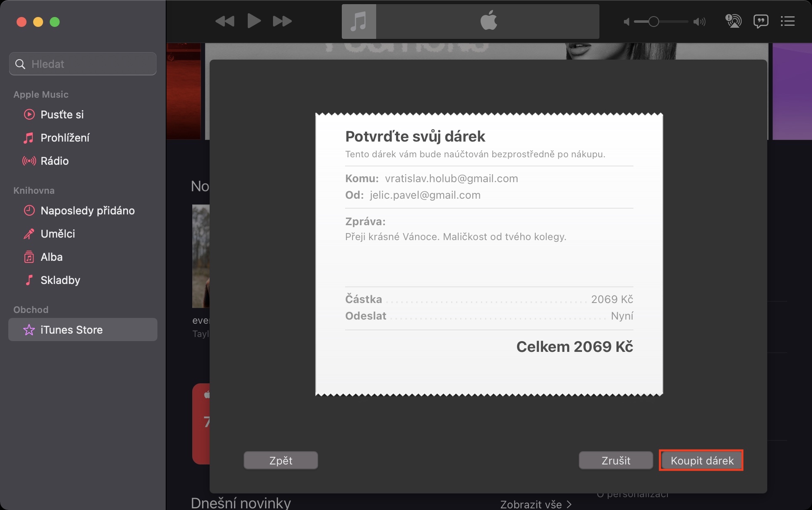Click the rewind playback icon
Viewport: 812px width, 510px height.
pos(225,21)
